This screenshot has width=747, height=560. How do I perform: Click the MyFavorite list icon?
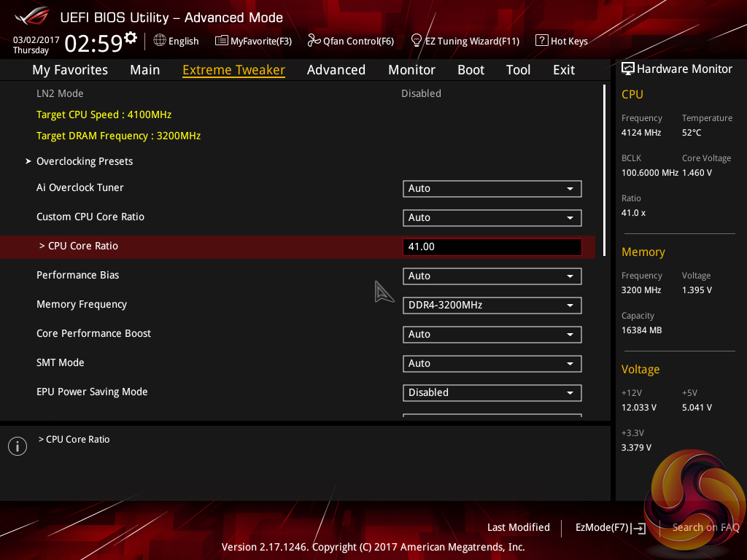[222, 41]
